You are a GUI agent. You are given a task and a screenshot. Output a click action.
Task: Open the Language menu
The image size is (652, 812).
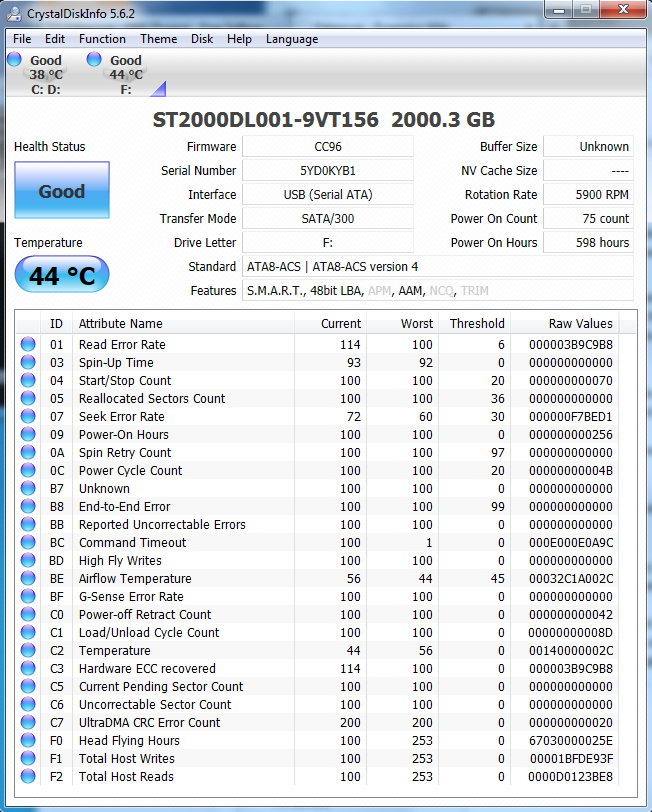pyautogui.click(x=292, y=39)
